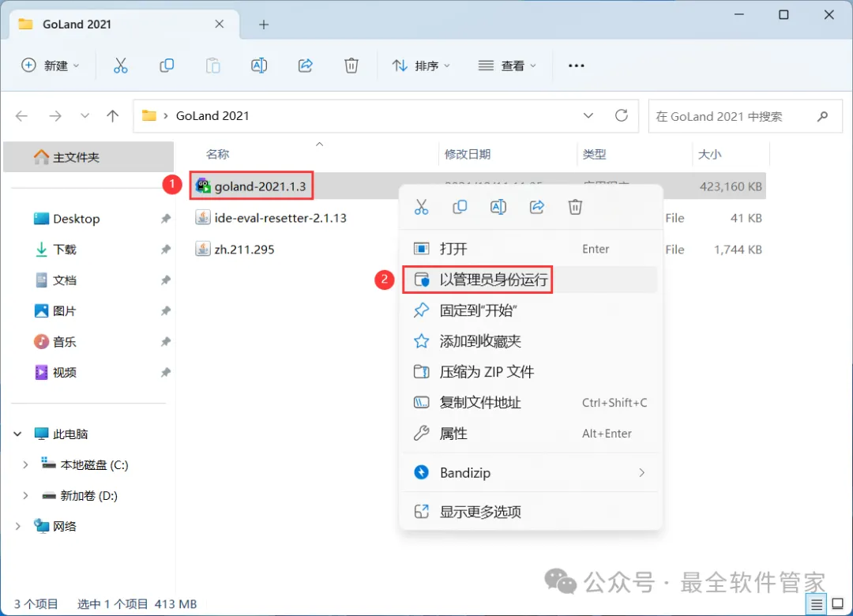
Task: Click the search magnifier icon
Action: 822,116
